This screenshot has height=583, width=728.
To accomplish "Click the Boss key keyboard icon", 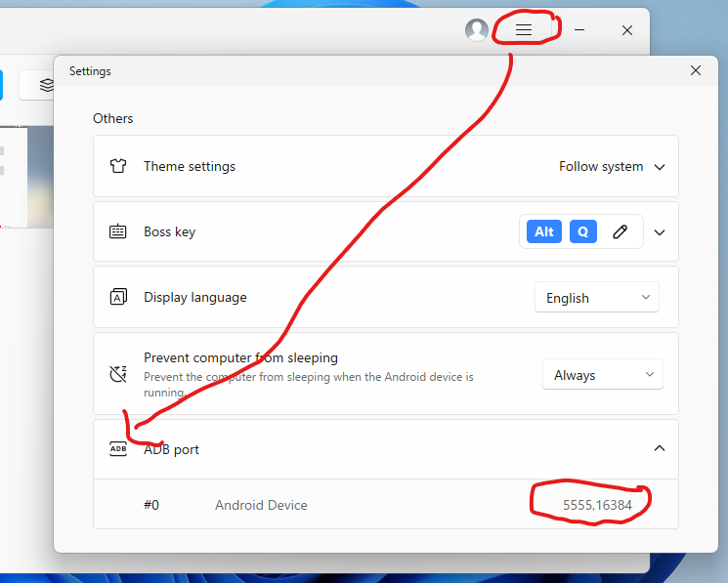I will [118, 231].
